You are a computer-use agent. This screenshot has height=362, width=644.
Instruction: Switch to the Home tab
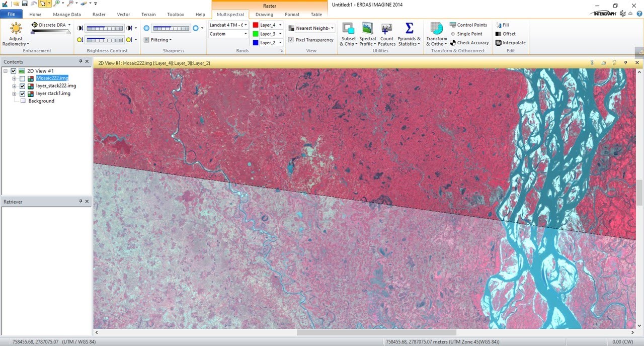[35, 15]
